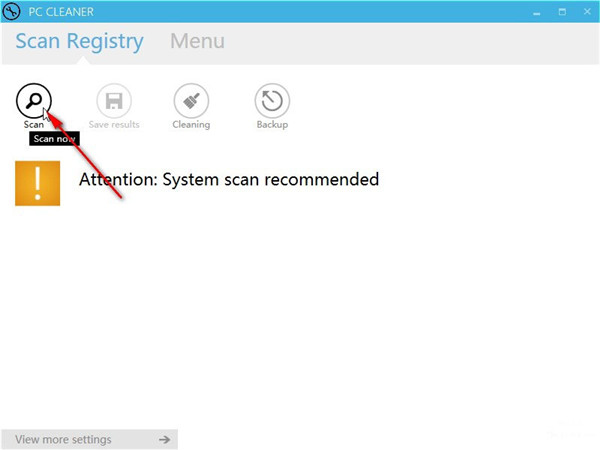Switch to the Scan Registry tab
Viewport: 600px width, 450px height.
tap(79, 42)
